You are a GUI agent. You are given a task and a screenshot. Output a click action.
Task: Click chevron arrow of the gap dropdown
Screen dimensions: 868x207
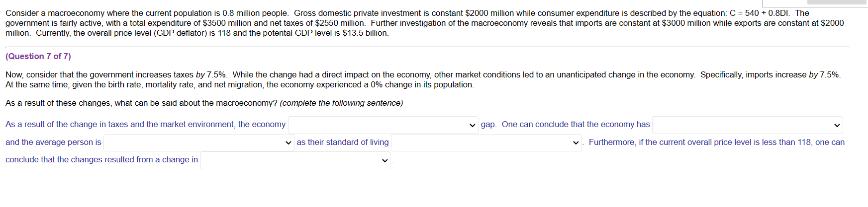472,125
